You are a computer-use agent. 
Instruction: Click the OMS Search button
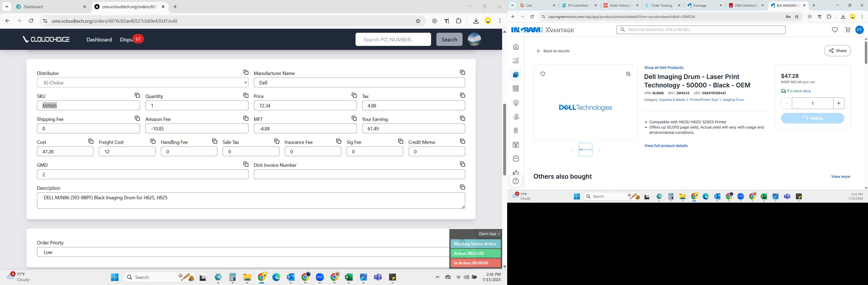pyautogui.click(x=449, y=39)
